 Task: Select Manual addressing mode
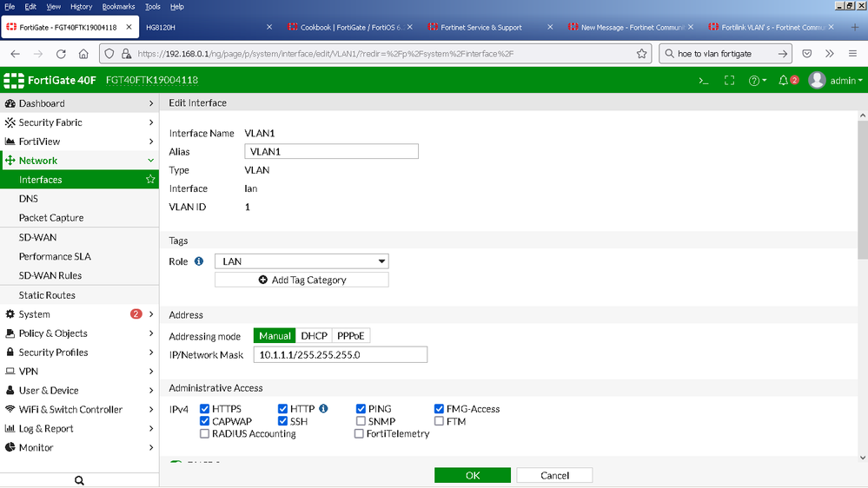pos(275,336)
